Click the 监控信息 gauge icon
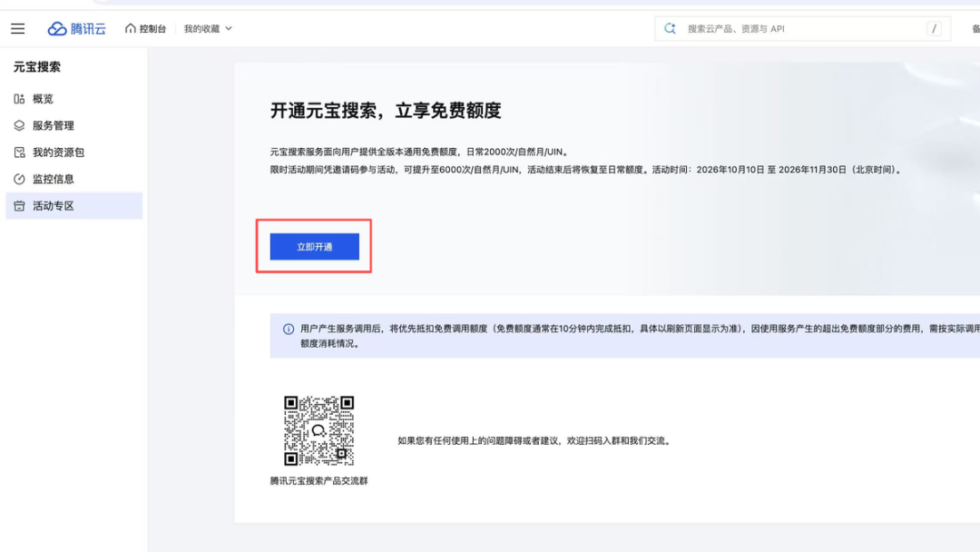Viewport: 980px width, 552px height. (x=19, y=180)
